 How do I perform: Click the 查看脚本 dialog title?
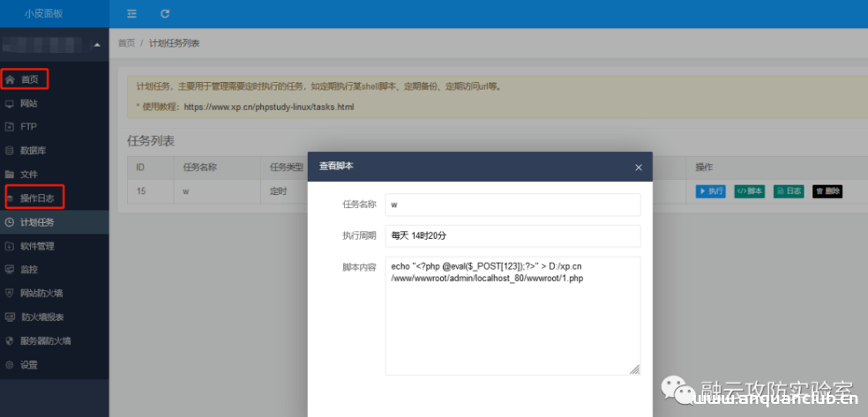click(337, 166)
